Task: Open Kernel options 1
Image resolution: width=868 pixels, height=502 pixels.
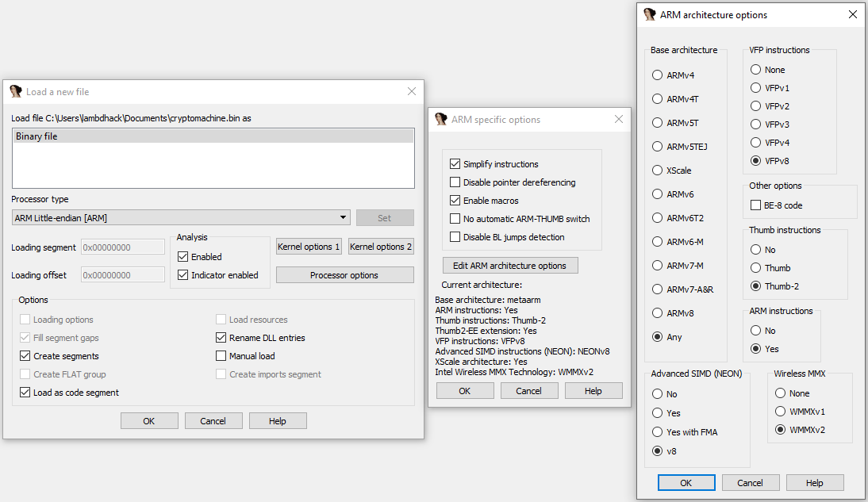Action: [309, 247]
